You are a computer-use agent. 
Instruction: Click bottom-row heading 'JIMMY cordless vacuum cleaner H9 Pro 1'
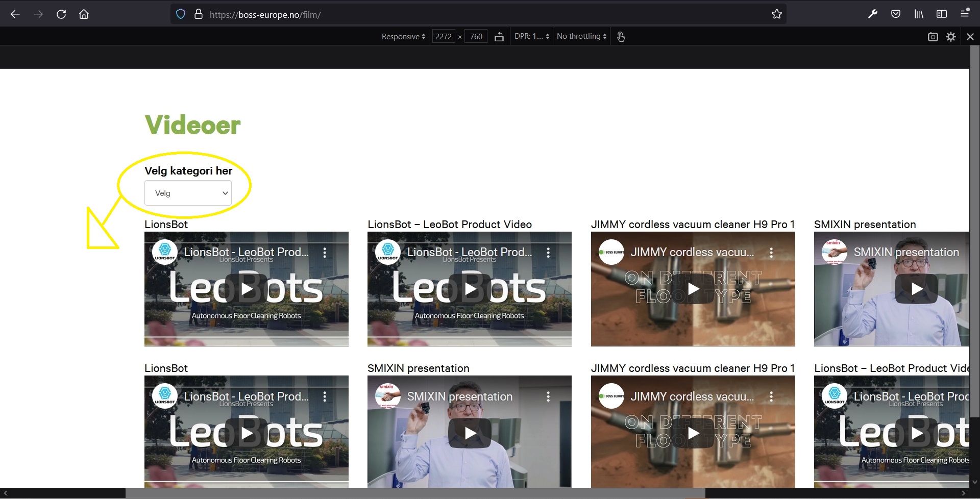(x=693, y=368)
